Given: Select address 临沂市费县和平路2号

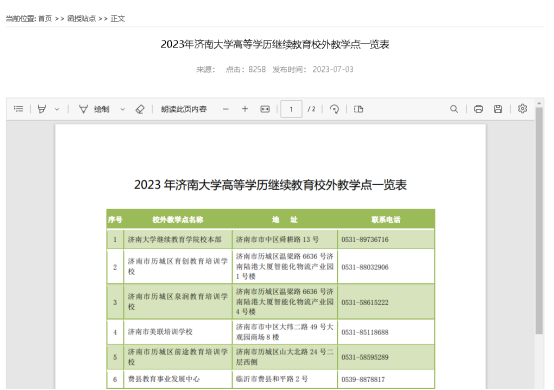Looking at the screenshot, I should 272,379.
